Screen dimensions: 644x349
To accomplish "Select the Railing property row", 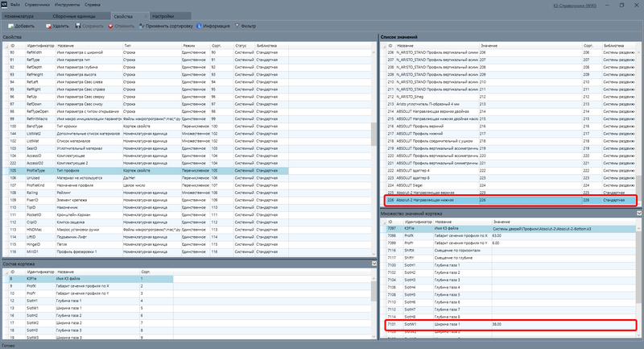I will [146, 193].
